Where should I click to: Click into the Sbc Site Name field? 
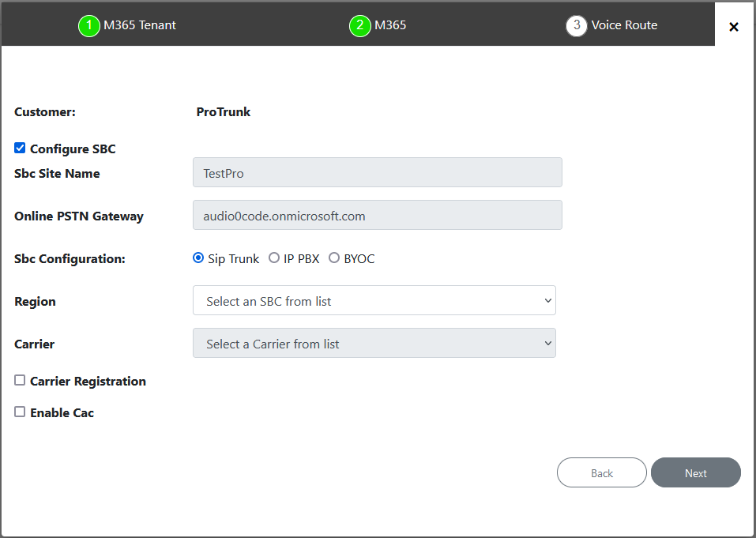[x=377, y=171]
